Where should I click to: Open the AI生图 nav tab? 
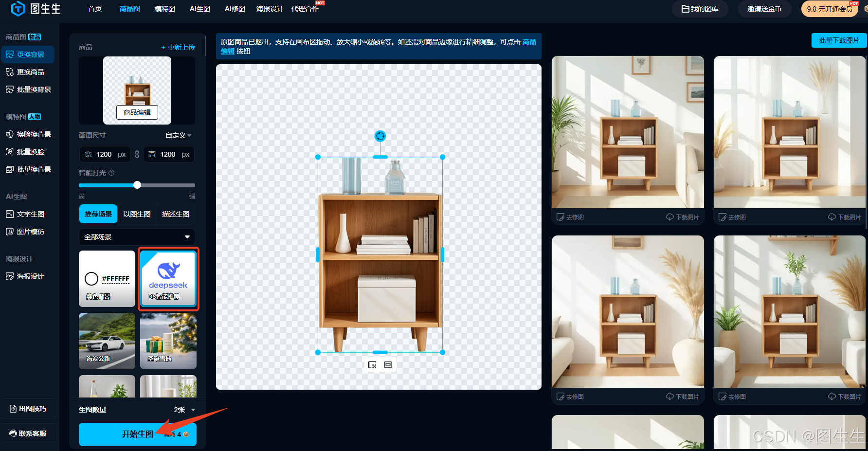[200, 9]
